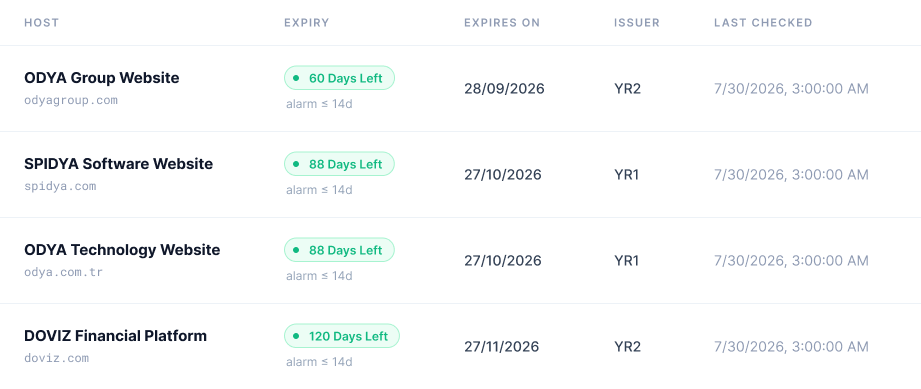
Task: Click the spidya.com domain text
Action: click(60, 186)
